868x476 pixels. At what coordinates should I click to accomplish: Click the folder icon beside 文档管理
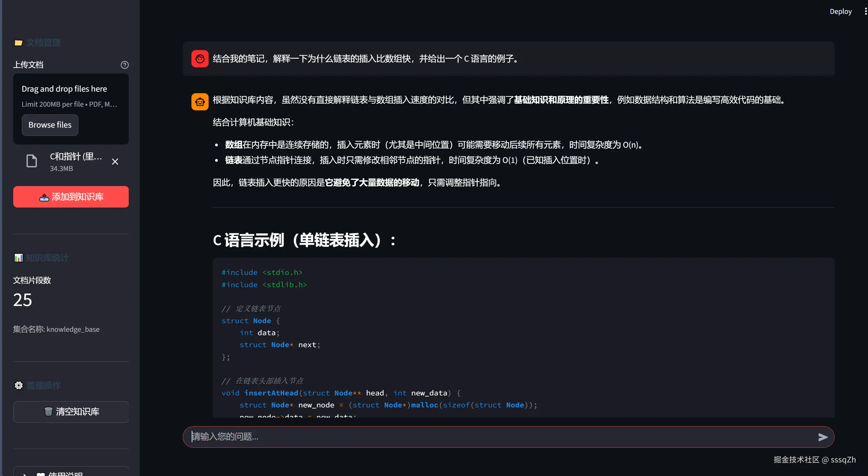pyautogui.click(x=18, y=42)
